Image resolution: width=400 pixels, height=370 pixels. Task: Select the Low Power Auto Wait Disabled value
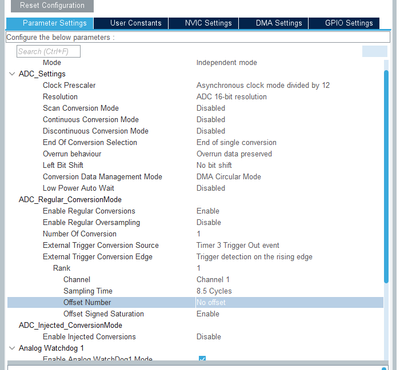[211, 188]
